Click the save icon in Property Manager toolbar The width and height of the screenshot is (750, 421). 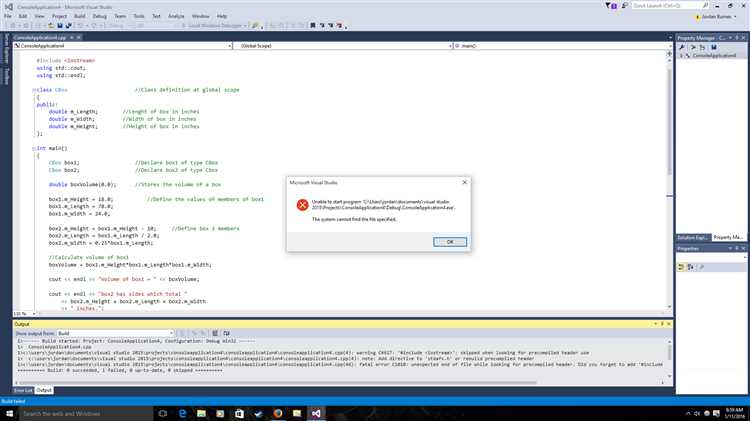714,47
